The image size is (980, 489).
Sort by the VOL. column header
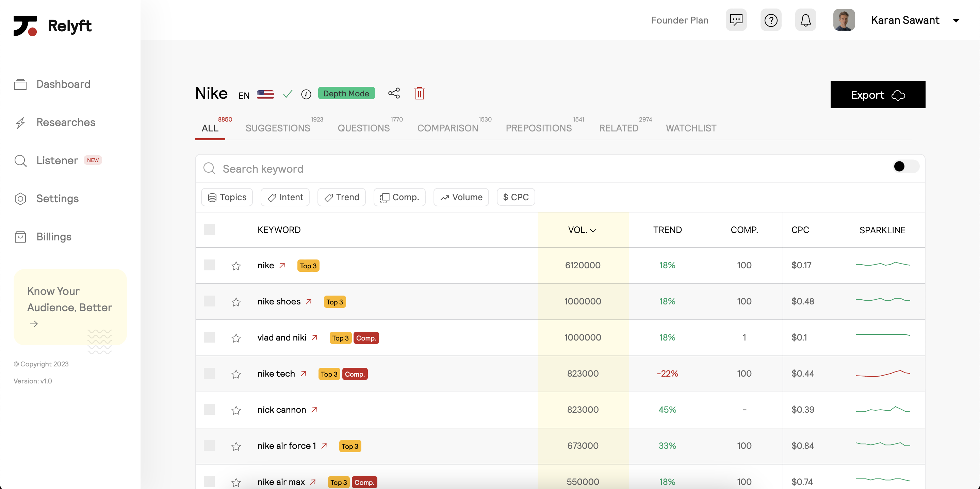(582, 230)
